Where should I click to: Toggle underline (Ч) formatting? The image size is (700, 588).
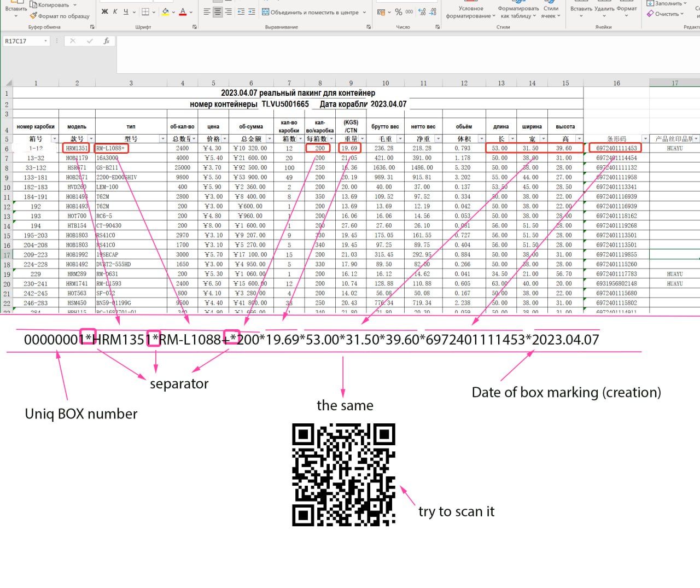pyautogui.click(x=126, y=11)
